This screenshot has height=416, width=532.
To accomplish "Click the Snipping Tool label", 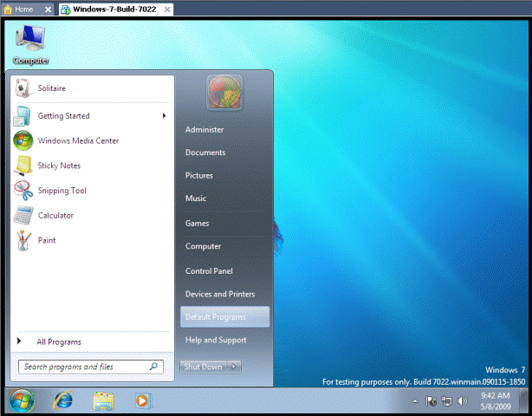I will pyautogui.click(x=62, y=191).
